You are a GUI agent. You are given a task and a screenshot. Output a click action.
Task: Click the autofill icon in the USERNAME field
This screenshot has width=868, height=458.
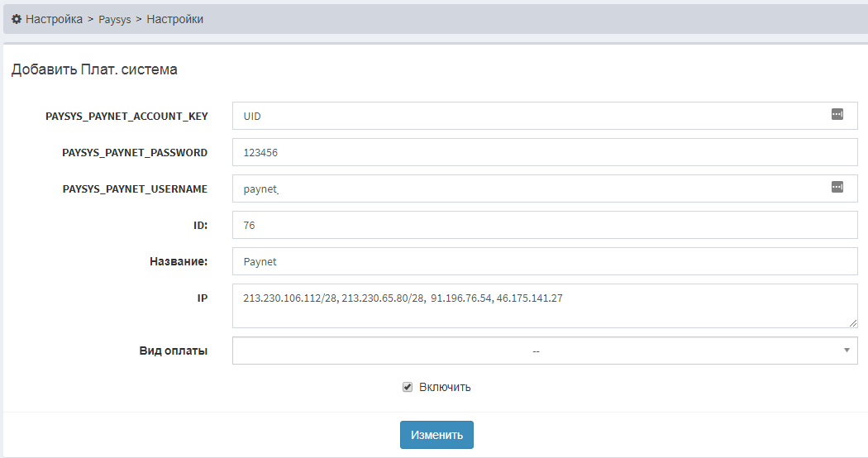837,188
